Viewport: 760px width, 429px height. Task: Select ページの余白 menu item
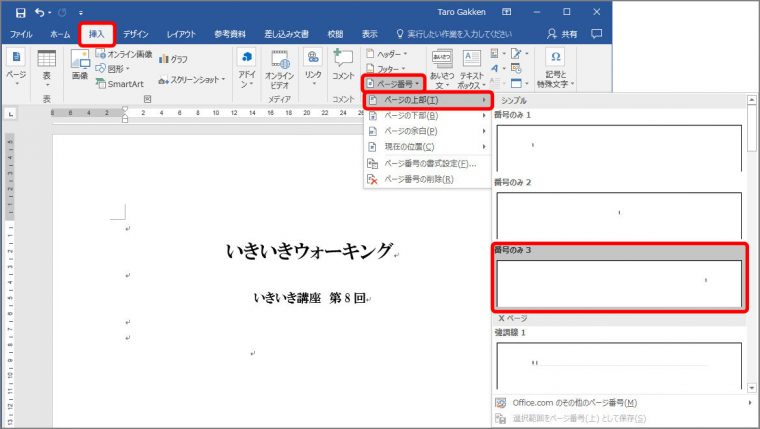pyautogui.click(x=428, y=131)
